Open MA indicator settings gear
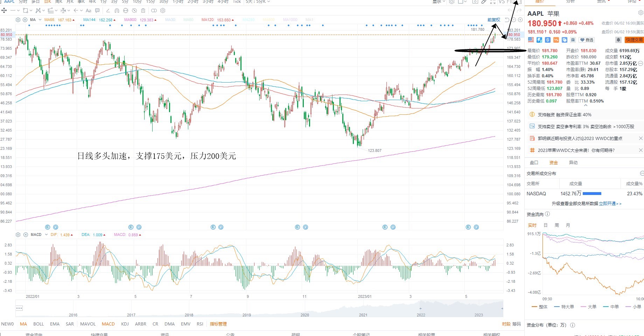The width and height of the screenshot is (644, 336). pos(18,20)
